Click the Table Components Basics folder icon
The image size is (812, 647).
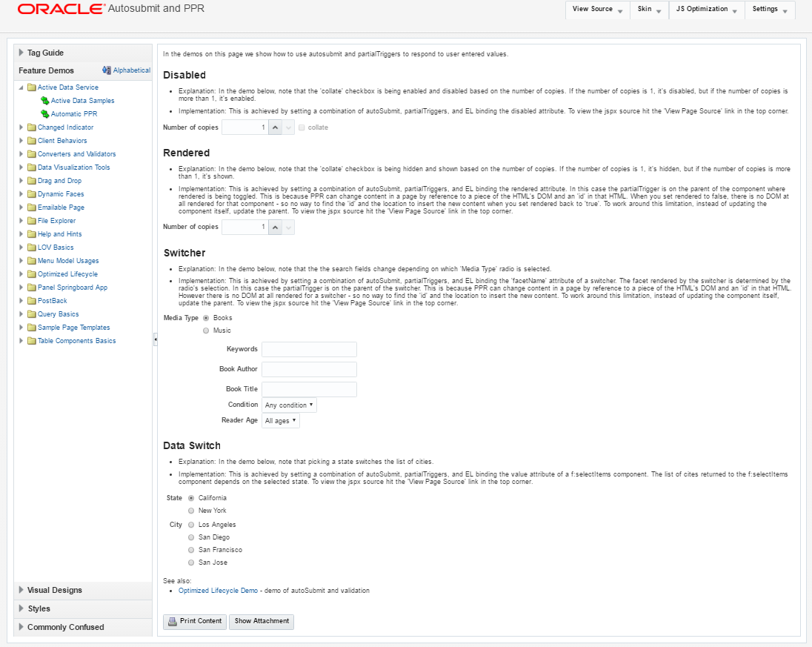(x=32, y=341)
